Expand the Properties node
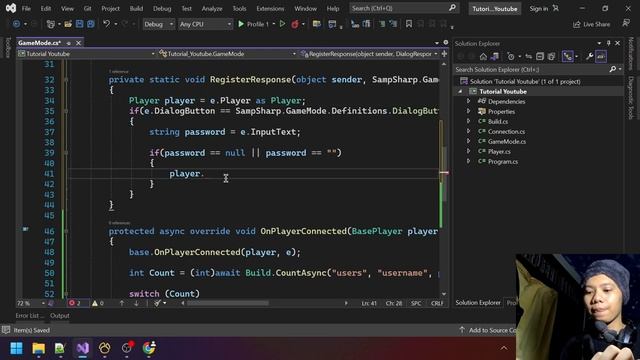Viewport: 640px width, 360px height. 469,111
